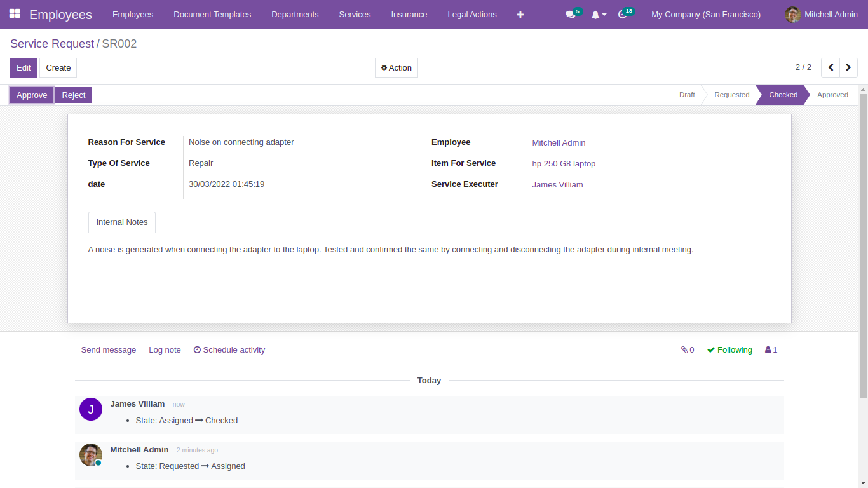
Task: Open the Departments menu
Action: click(295, 14)
